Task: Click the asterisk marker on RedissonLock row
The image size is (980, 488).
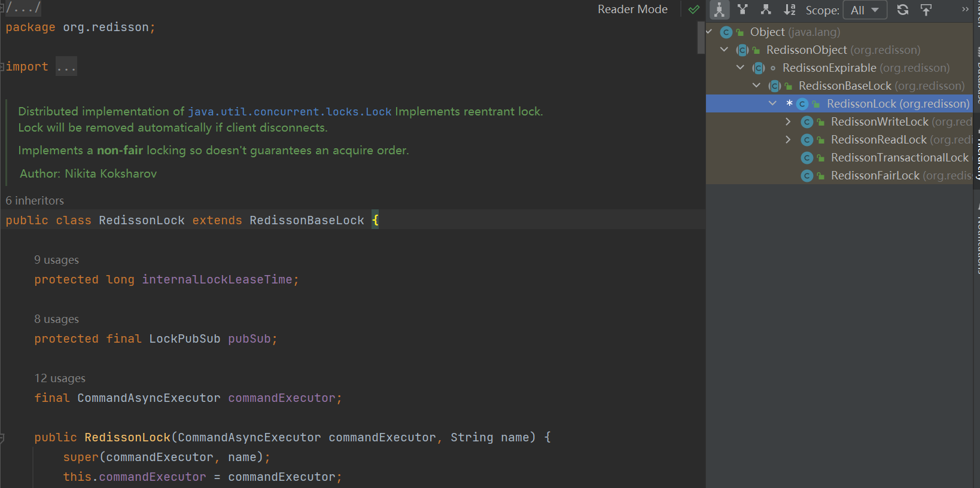Action: point(789,103)
